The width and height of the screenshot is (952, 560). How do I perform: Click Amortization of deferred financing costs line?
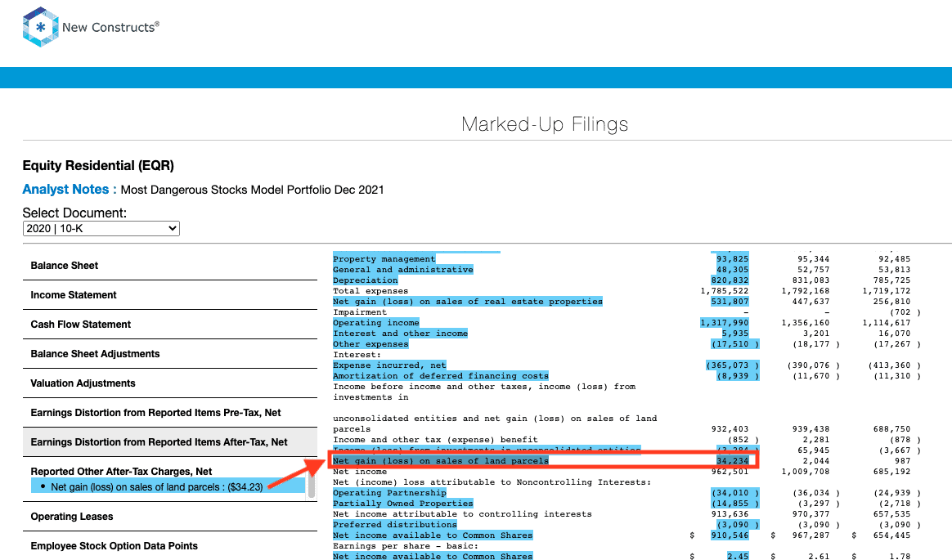pos(440,376)
